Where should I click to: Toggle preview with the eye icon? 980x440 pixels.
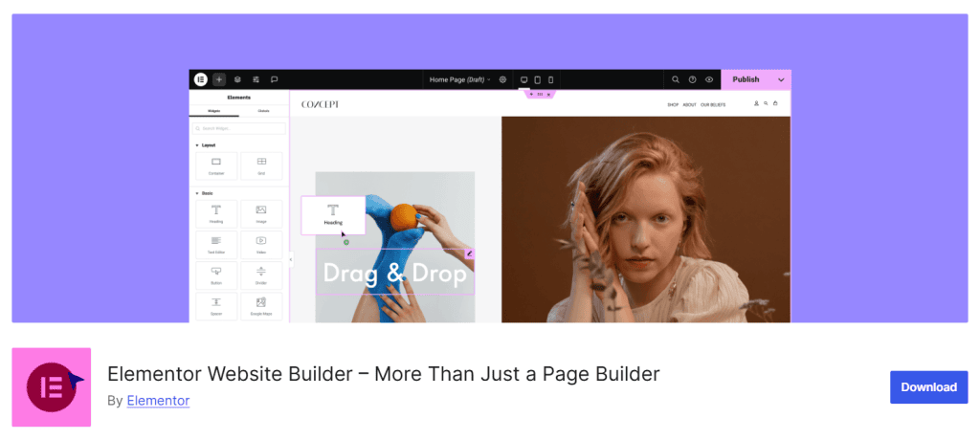point(709,79)
